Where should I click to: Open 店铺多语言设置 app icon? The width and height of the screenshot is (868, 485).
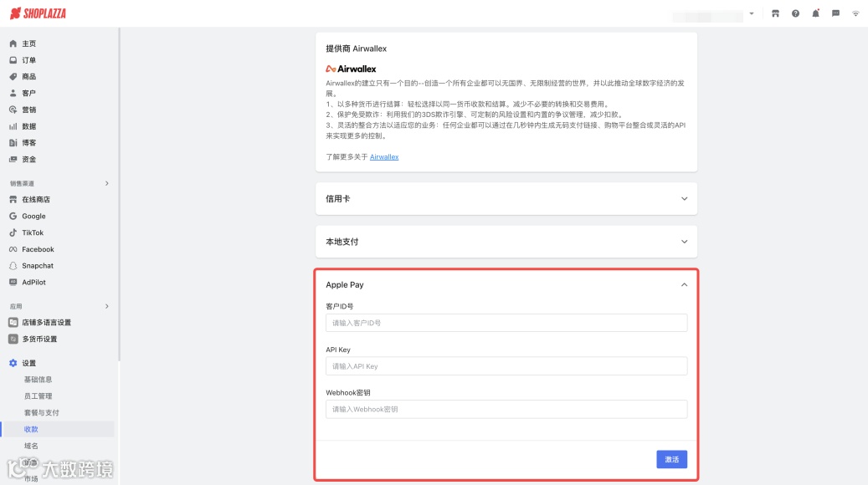[x=13, y=323]
